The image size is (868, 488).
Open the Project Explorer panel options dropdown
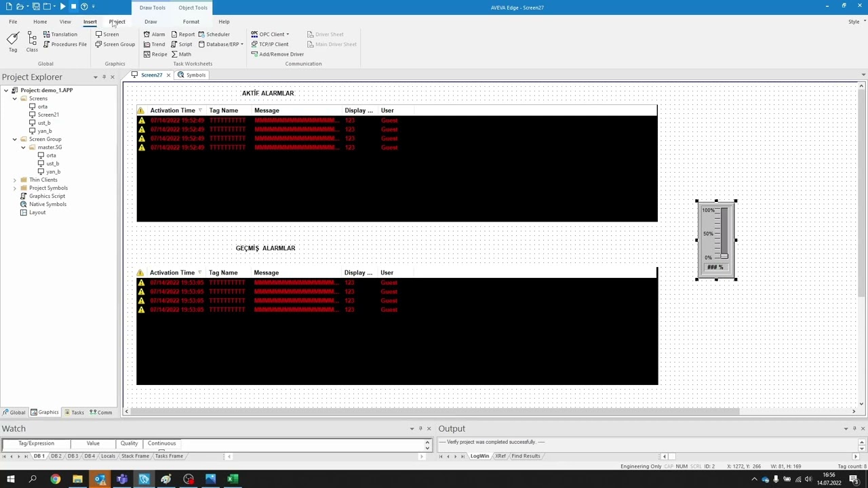tap(95, 77)
